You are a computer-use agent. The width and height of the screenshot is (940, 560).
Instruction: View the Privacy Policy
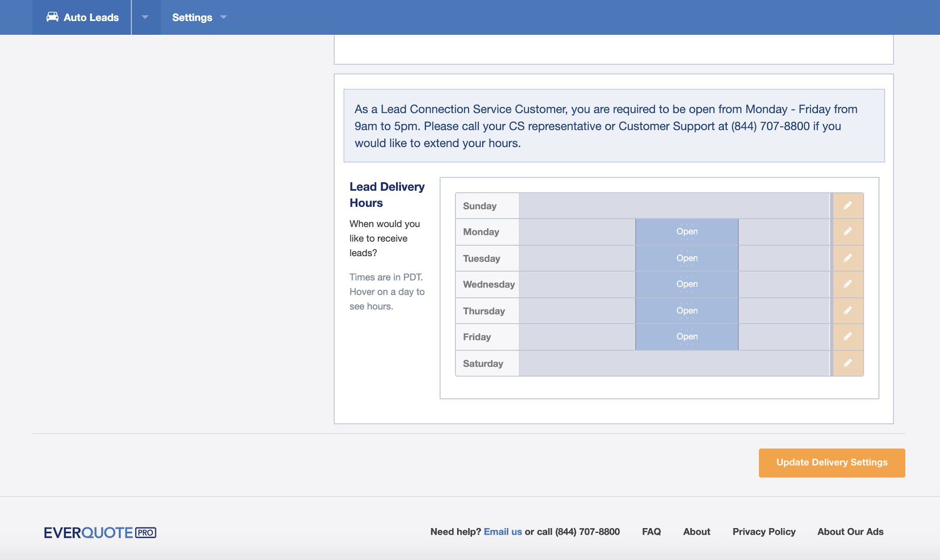[x=764, y=532]
